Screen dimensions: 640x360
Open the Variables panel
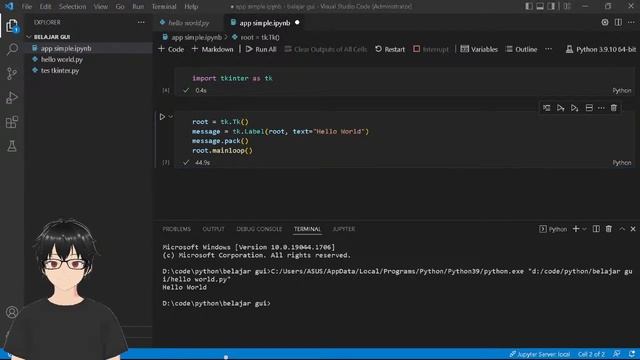(479, 49)
